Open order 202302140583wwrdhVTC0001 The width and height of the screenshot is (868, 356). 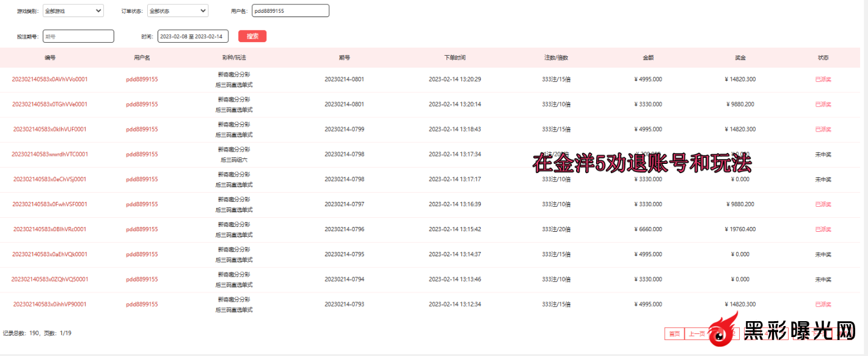pos(49,154)
